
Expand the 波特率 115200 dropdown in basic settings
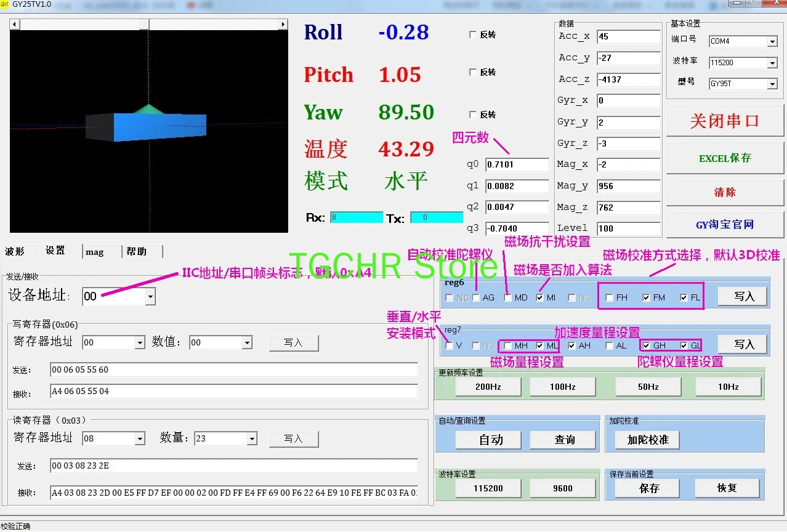772,63
